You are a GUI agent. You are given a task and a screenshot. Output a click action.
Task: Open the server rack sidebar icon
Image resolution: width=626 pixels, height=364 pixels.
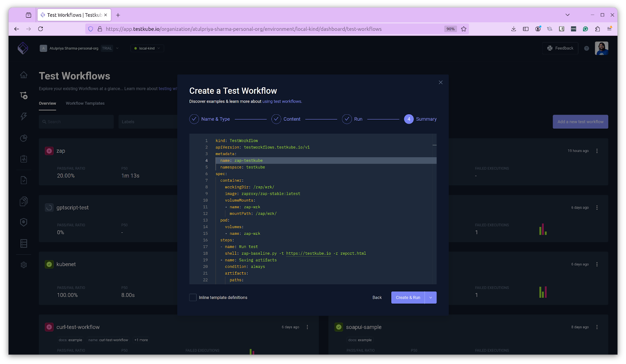pyautogui.click(x=23, y=243)
